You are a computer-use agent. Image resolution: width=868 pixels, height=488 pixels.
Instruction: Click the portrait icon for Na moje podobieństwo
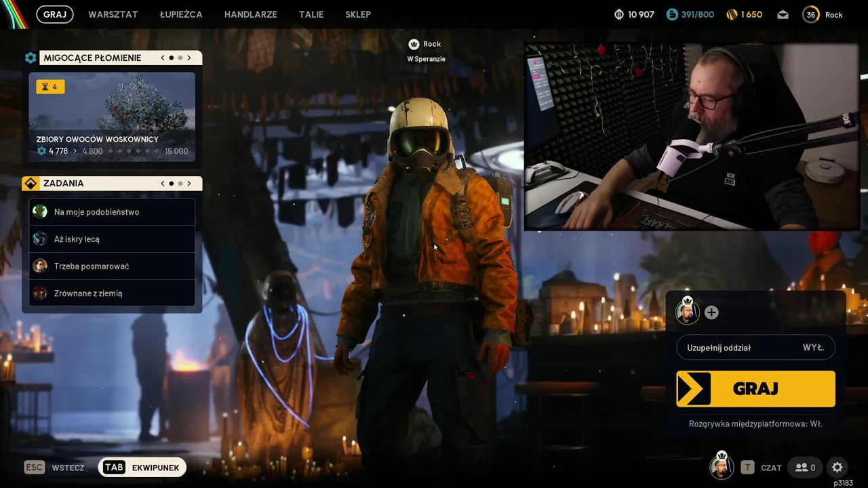(x=40, y=211)
